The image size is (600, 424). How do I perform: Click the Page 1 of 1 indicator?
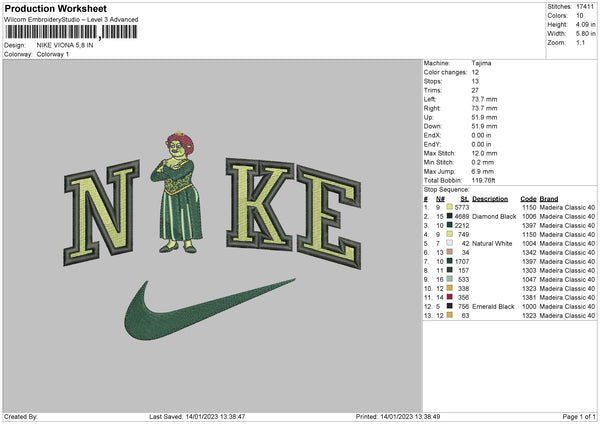pos(579,416)
